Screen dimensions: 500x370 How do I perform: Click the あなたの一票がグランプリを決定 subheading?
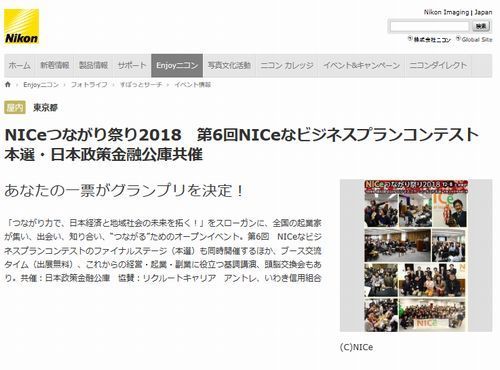[124, 191]
